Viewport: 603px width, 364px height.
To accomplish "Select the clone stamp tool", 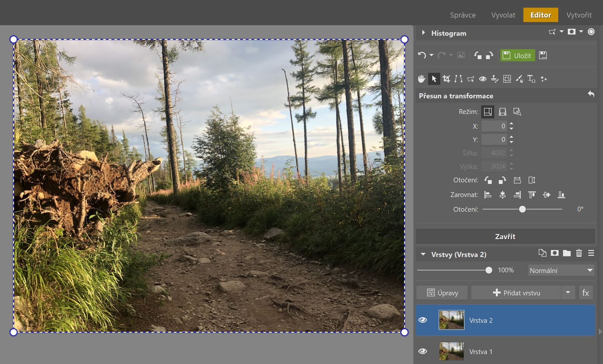I will 495,79.
